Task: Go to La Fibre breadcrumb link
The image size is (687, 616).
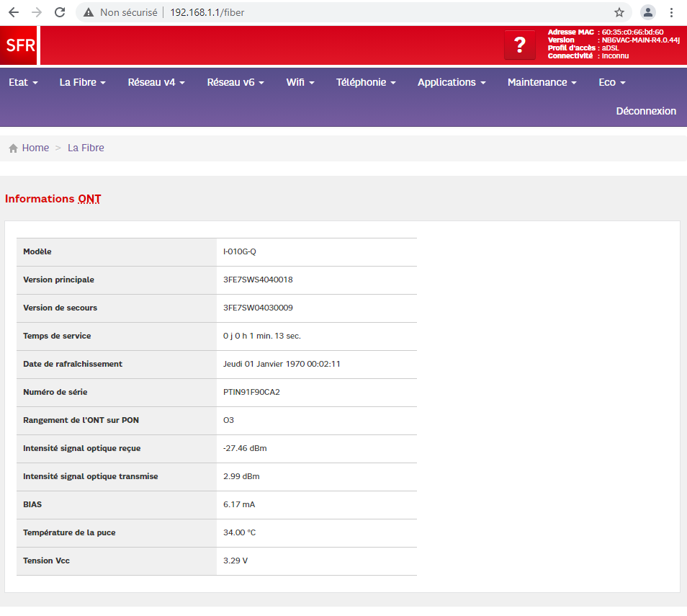Action: point(86,148)
